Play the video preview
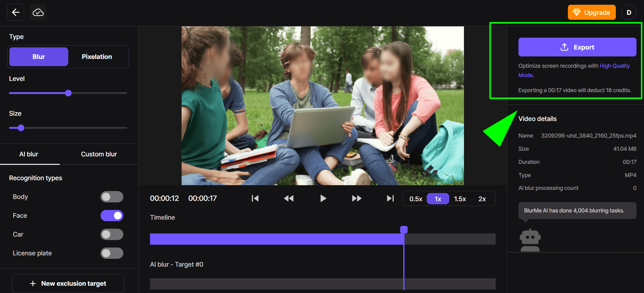 pyautogui.click(x=323, y=198)
